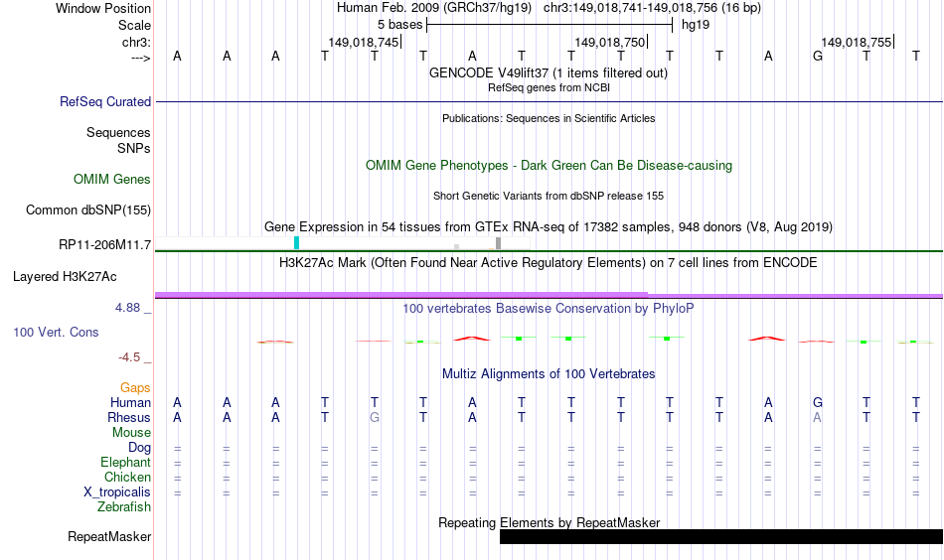
Task: Click the mismatched gray A in Rhesus row
Action: click(x=817, y=417)
